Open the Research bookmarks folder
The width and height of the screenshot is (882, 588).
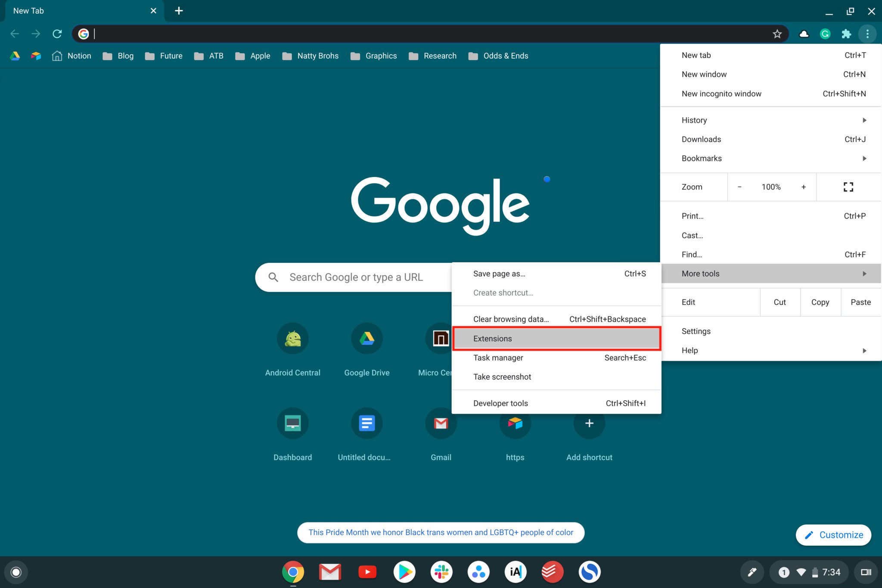tap(432, 56)
